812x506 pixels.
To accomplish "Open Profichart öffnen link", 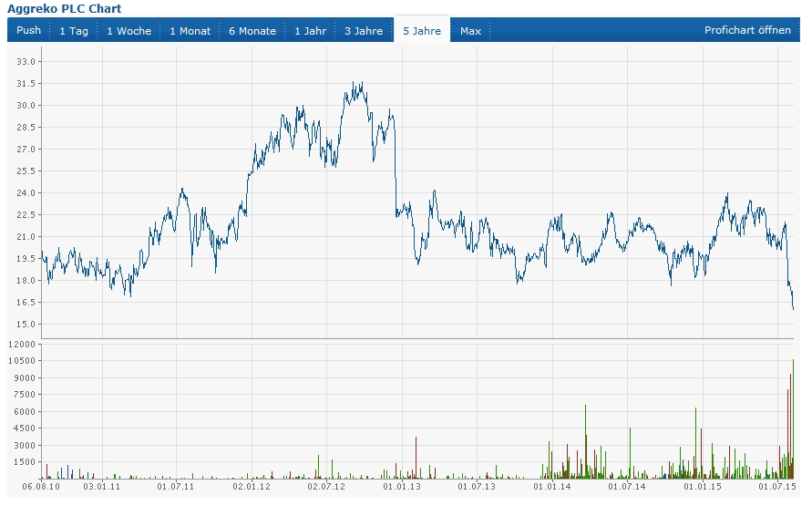I will click(x=747, y=30).
